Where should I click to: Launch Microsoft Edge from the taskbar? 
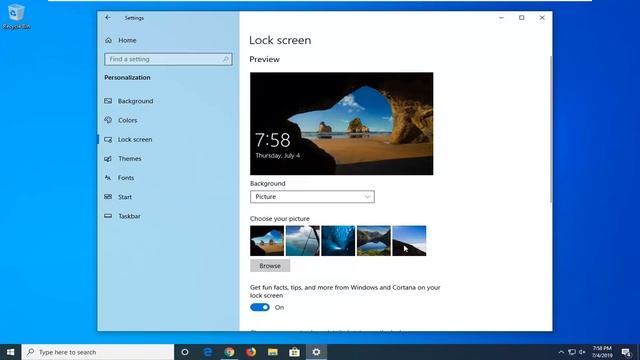pyautogui.click(x=207, y=352)
